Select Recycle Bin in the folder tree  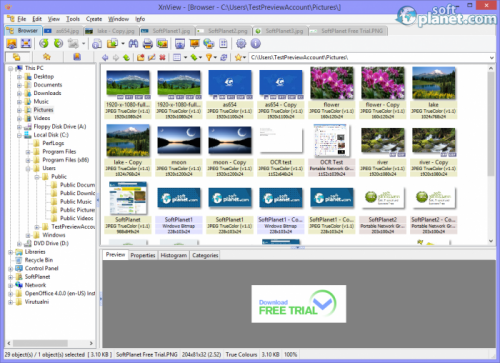click(39, 260)
